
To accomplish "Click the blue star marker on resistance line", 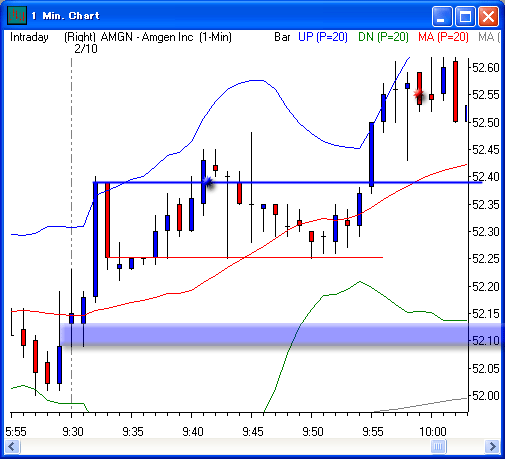I will [208, 182].
